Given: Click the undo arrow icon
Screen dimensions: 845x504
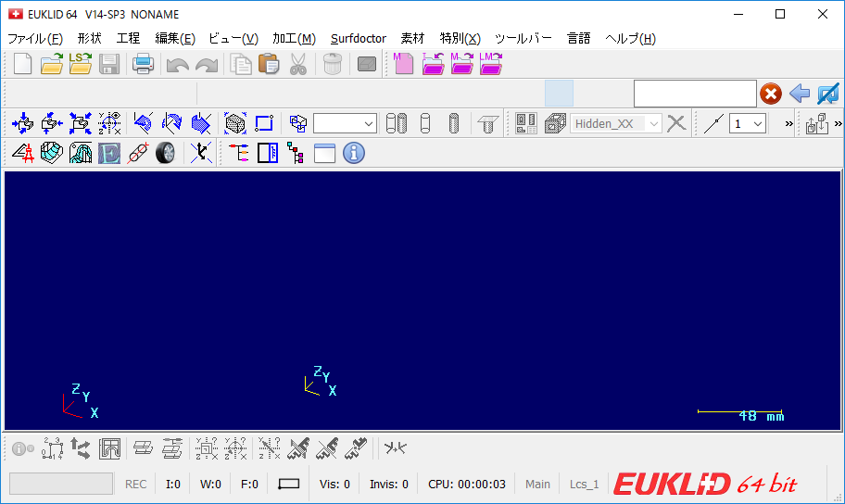Looking at the screenshot, I should [177, 65].
